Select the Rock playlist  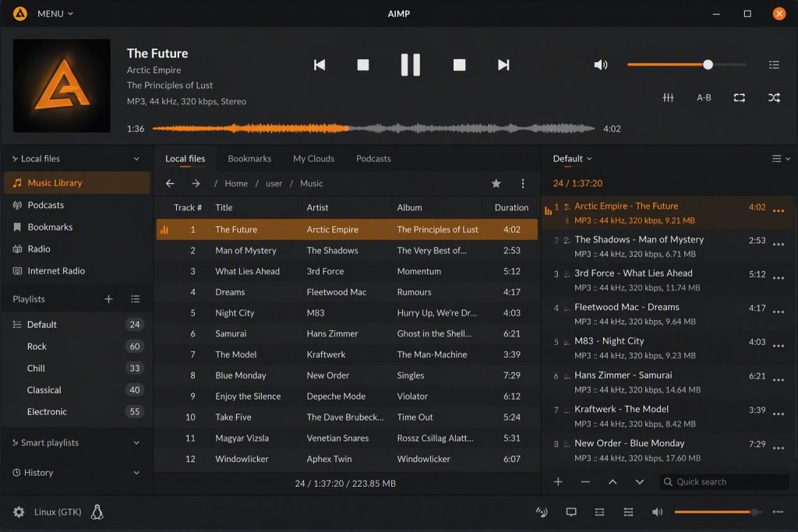[77, 347]
